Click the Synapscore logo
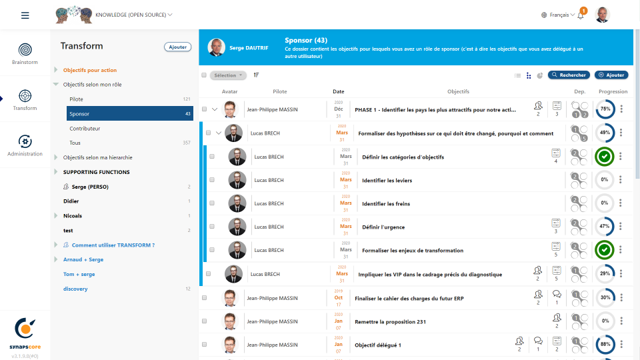This screenshot has width=640, height=360. [25, 333]
